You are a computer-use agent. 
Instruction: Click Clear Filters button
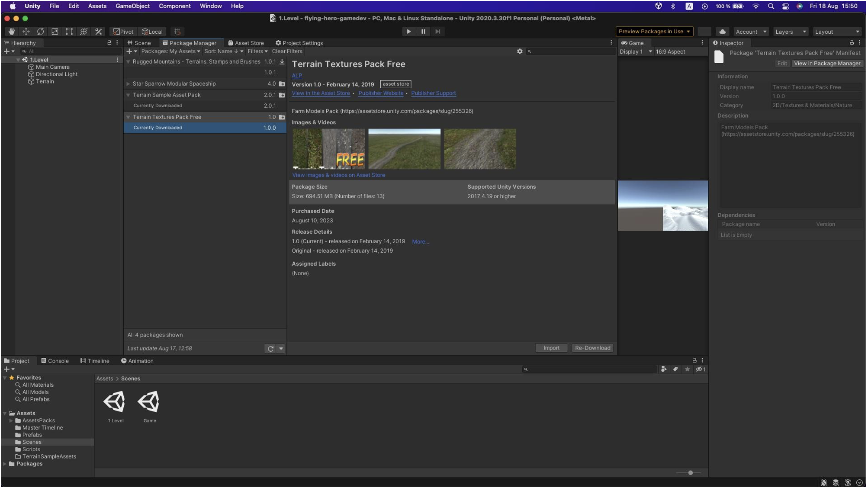point(287,51)
